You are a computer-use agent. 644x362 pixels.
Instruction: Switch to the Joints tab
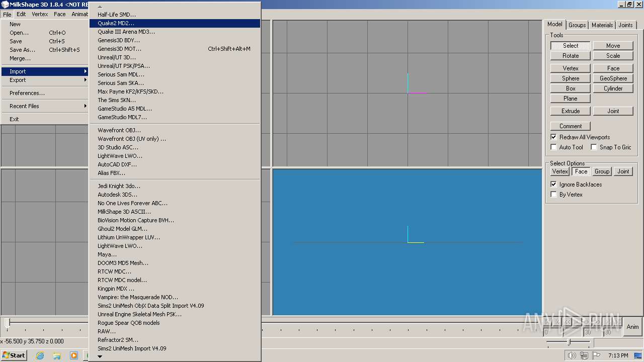625,25
